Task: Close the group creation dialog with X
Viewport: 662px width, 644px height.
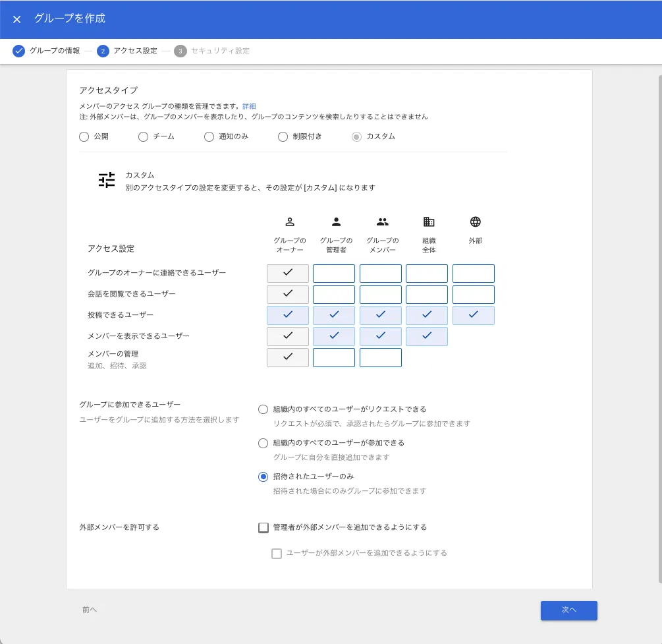Action: click(x=17, y=19)
